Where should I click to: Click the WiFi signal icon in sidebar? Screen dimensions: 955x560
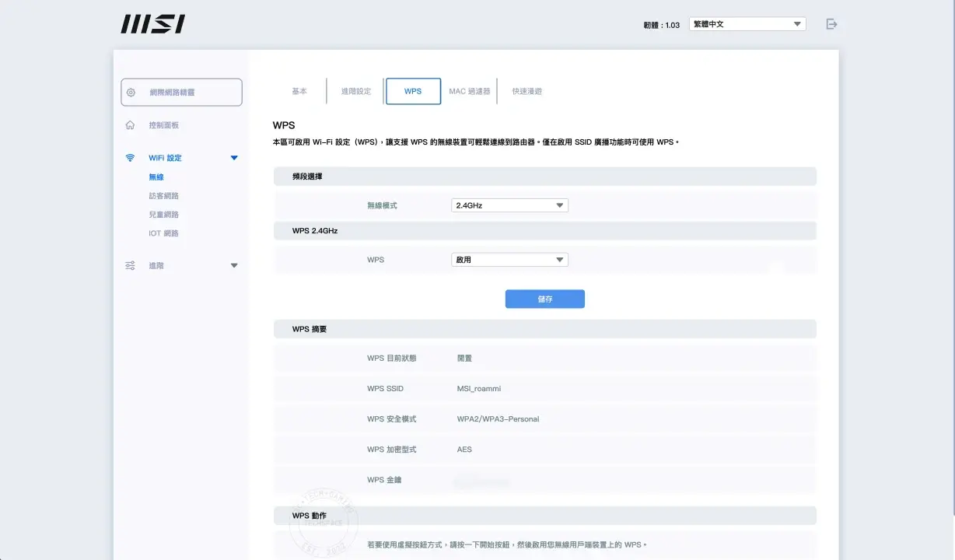coord(131,158)
